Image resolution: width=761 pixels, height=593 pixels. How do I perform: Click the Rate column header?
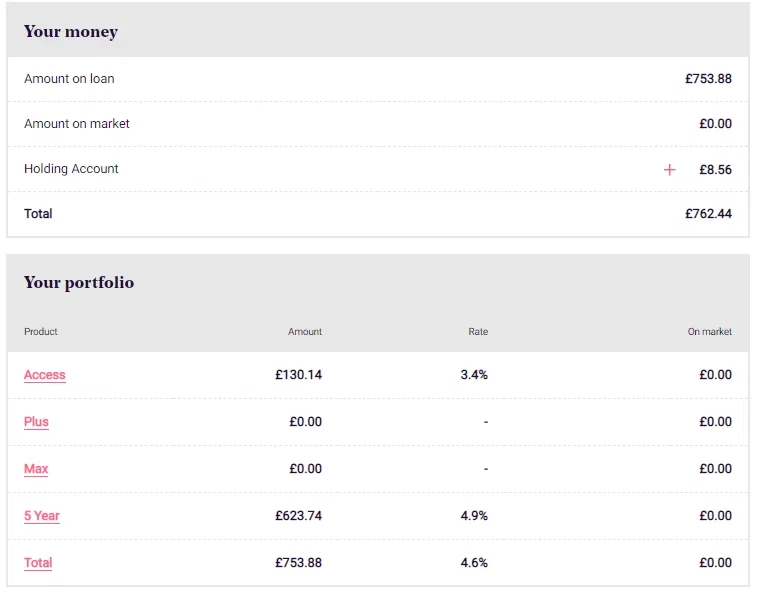[478, 331]
